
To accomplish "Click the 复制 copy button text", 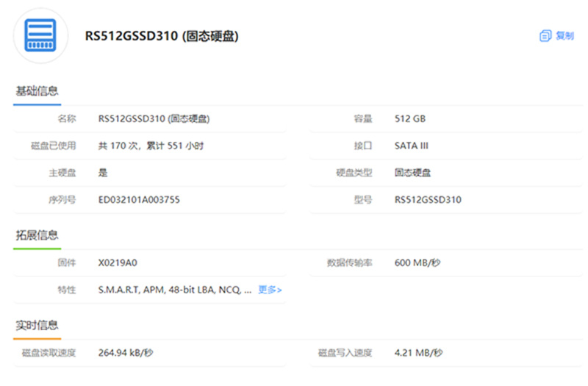I will point(564,35).
